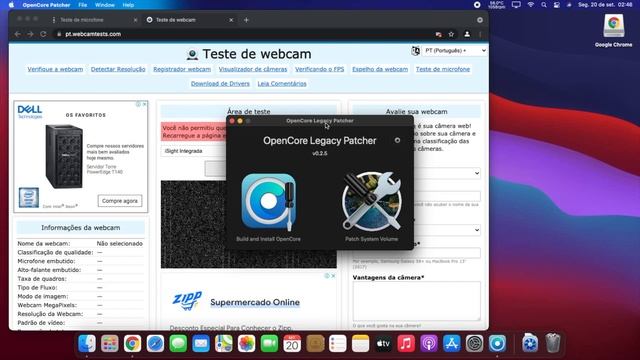
Task: Click Spotlight search icon in menu bar
Action: pos(544,5)
